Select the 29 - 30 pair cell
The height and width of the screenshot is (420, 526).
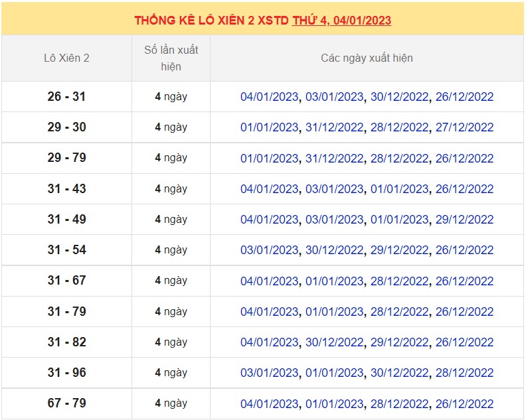66,127
